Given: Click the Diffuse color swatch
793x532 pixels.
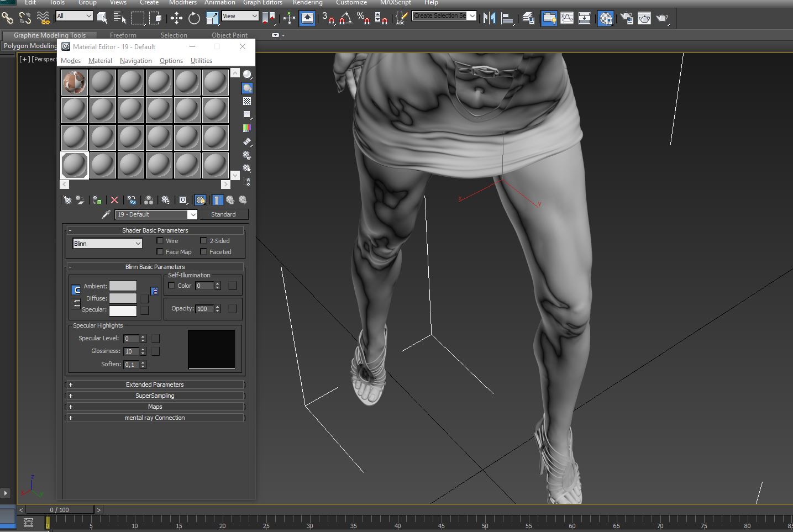Looking at the screenshot, I should pos(123,298).
